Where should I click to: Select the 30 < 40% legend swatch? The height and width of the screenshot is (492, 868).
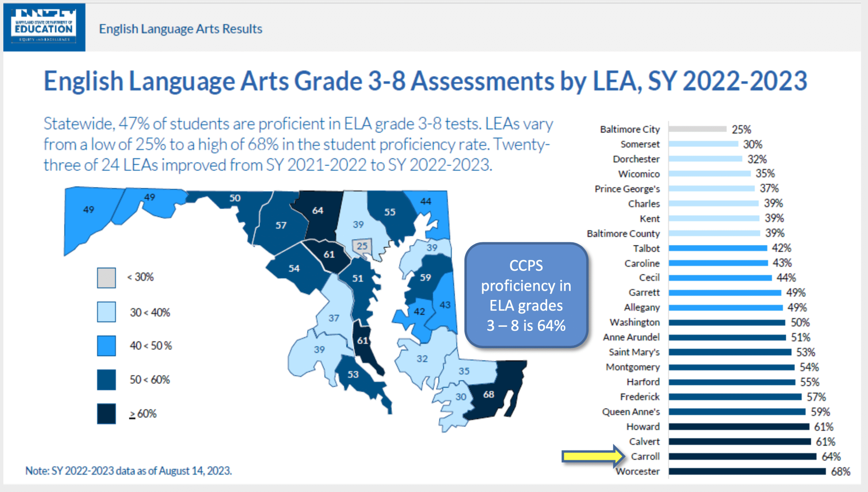click(x=106, y=311)
